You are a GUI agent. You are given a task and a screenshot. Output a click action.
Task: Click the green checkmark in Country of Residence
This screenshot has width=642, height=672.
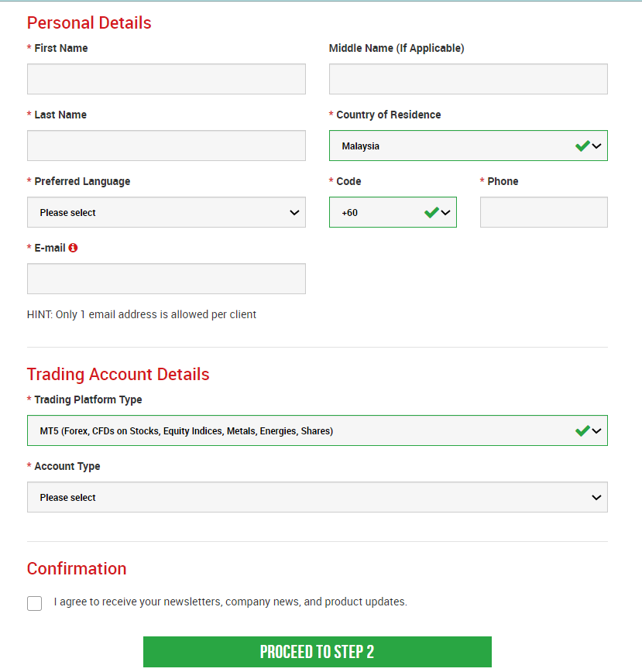pos(582,146)
